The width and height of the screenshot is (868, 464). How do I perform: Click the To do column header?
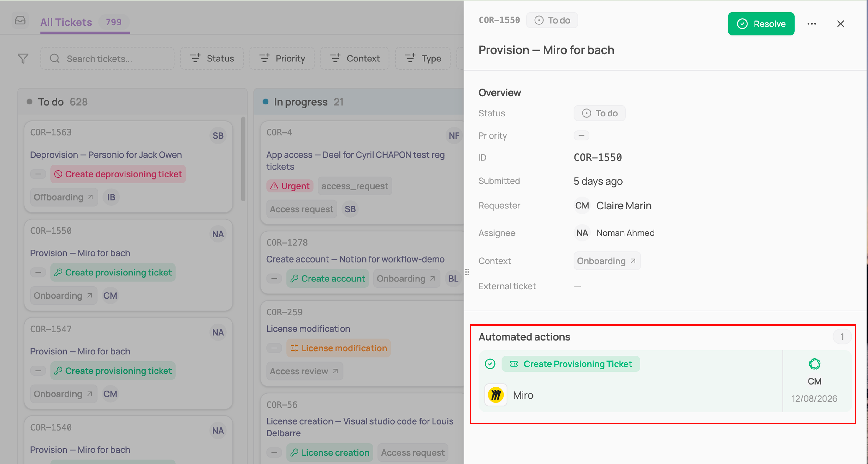pyautogui.click(x=132, y=102)
